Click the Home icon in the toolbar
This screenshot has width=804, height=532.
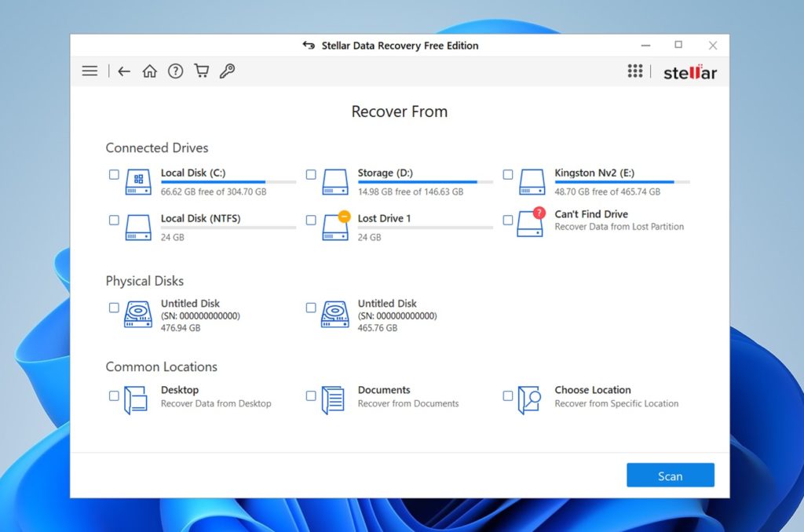click(149, 71)
